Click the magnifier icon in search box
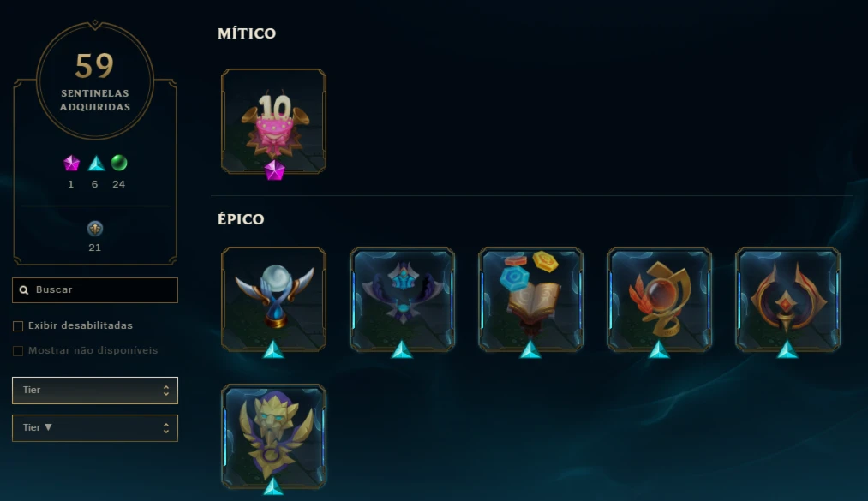 click(x=24, y=290)
